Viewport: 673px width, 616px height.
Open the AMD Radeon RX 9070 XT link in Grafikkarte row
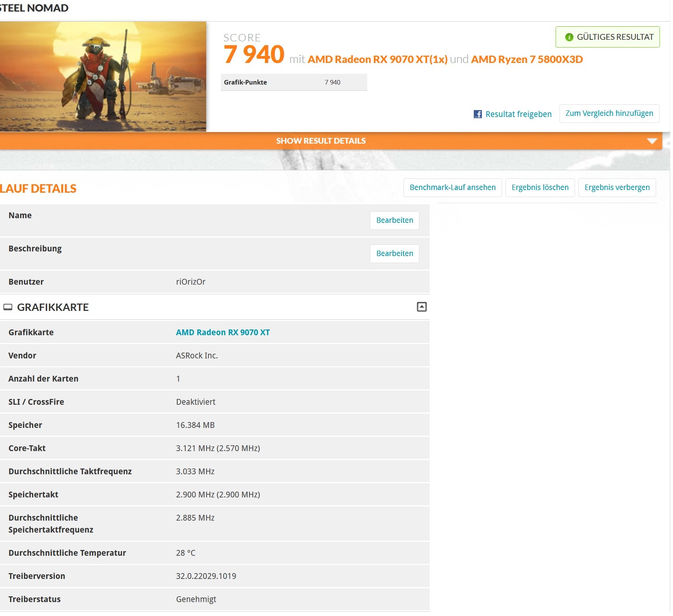click(x=223, y=332)
